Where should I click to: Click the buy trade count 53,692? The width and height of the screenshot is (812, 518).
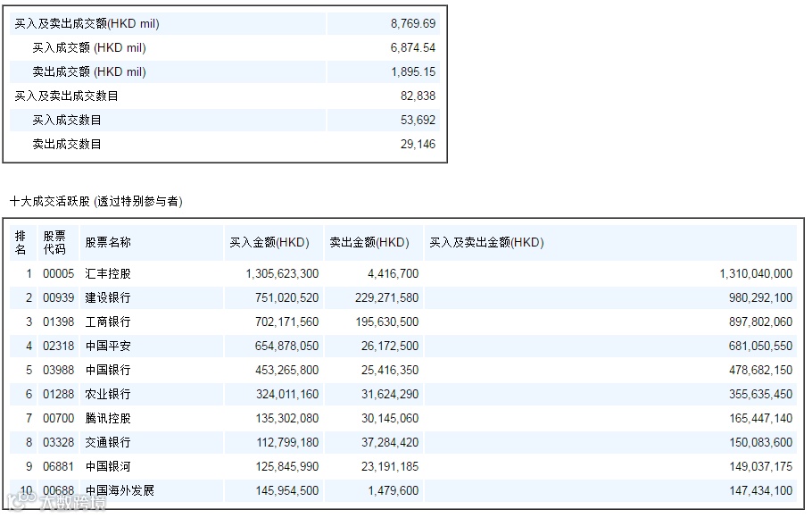coord(418,121)
